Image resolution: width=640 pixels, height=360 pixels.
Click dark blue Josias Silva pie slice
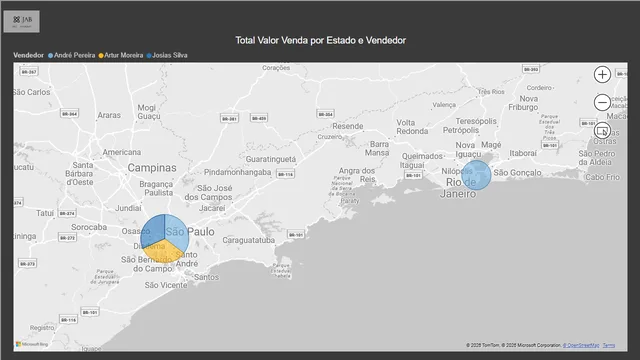point(153,229)
